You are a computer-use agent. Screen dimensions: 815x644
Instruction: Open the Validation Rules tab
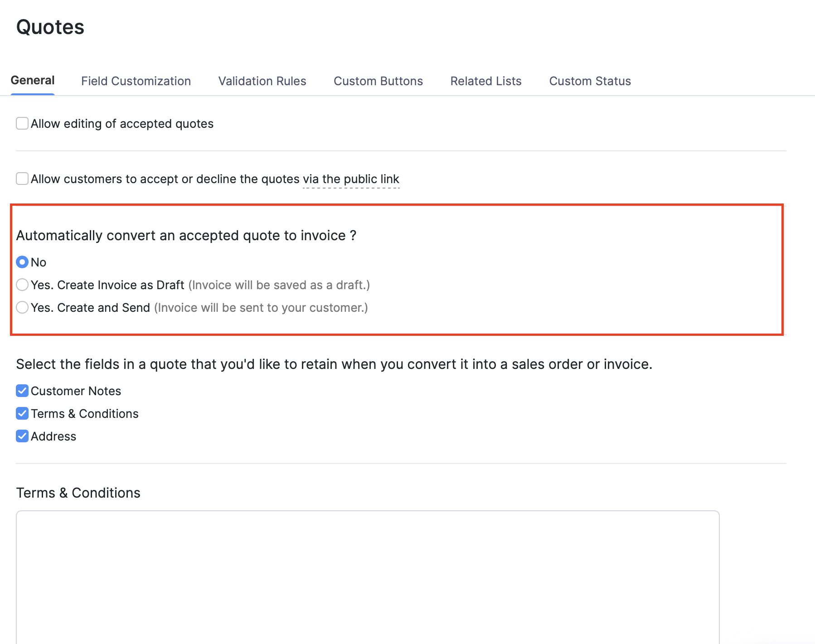(x=262, y=81)
